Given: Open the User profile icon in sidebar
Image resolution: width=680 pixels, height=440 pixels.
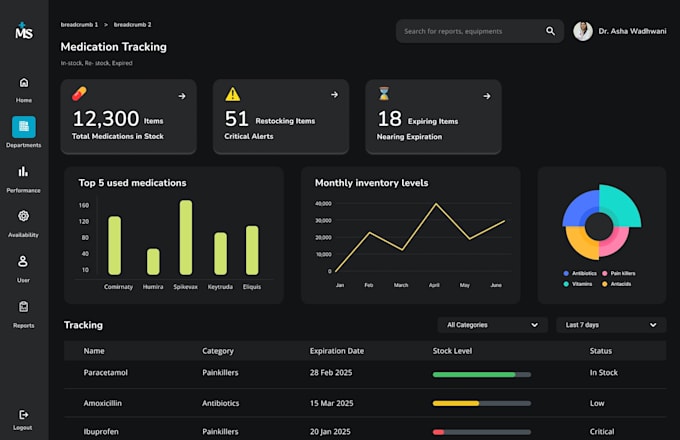Looking at the screenshot, I should 23,261.
